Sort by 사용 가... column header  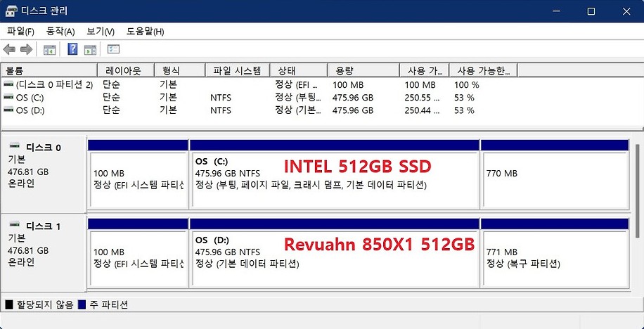coord(424,70)
